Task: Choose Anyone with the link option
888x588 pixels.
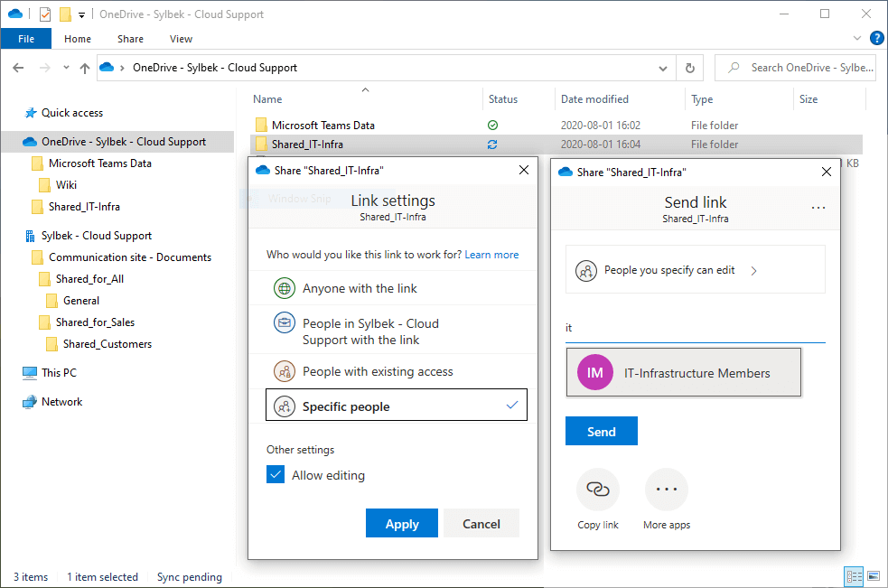Action: coord(393,288)
